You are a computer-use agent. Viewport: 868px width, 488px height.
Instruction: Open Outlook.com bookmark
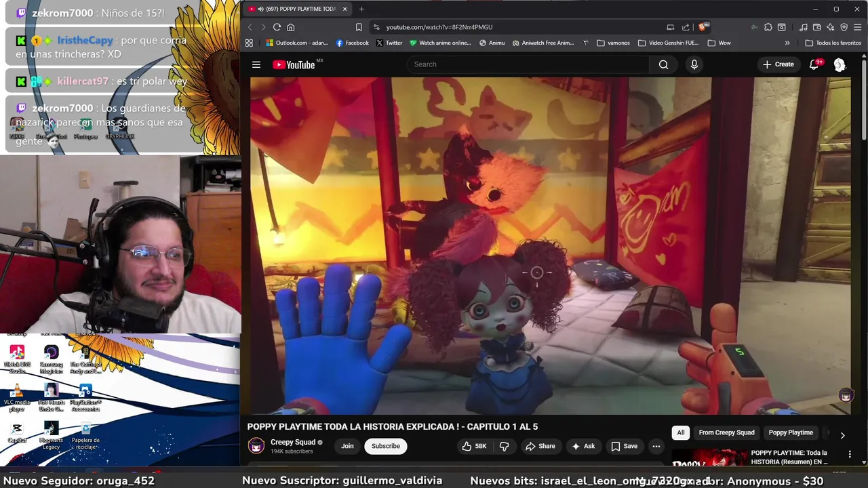(x=297, y=43)
